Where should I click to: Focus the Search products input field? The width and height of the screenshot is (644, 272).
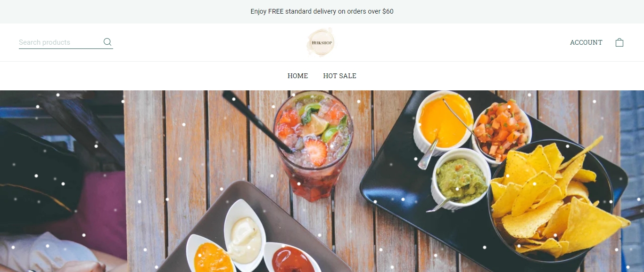pos(60,42)
